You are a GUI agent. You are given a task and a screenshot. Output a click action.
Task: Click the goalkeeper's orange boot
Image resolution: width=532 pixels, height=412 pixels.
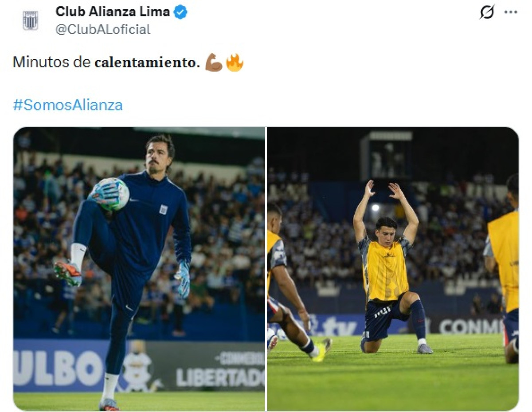[68, 272]
